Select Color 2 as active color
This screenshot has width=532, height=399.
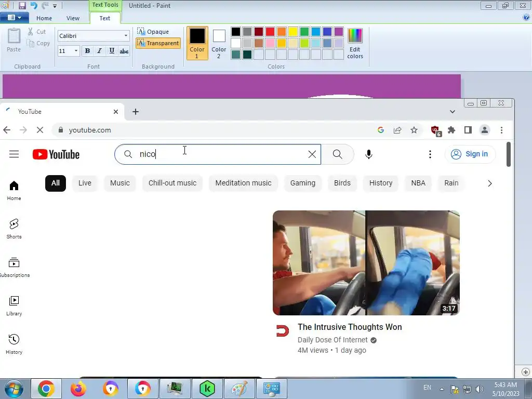click(219, 43)
